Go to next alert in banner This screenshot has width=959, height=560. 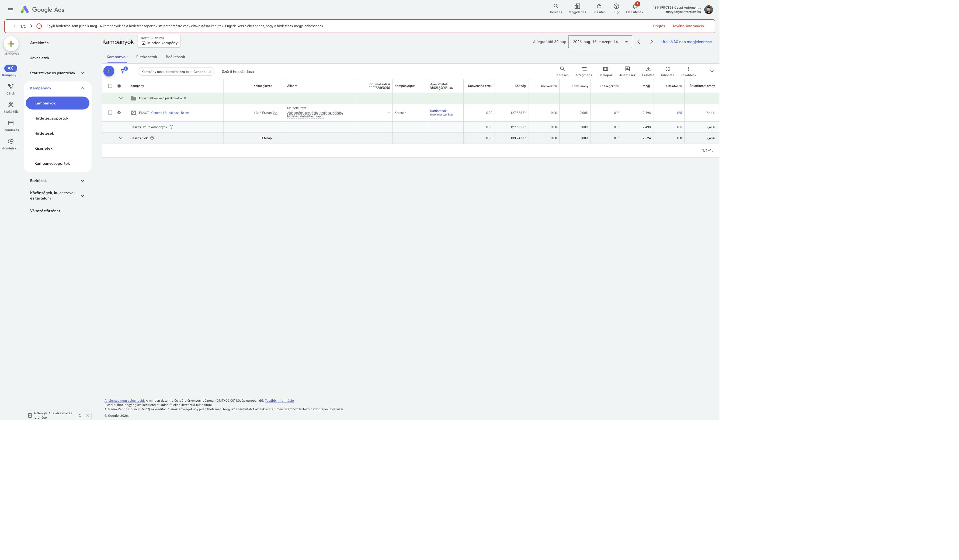coord(31,26)
